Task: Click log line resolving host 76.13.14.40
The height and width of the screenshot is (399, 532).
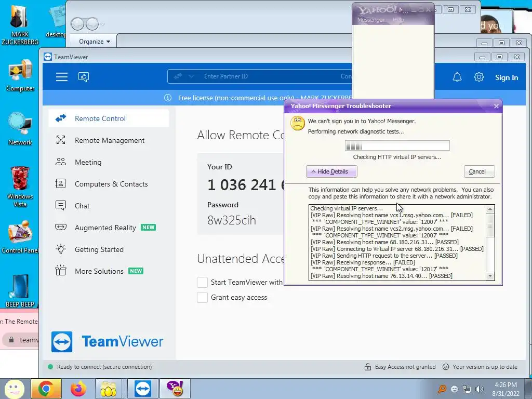Action: tap(381, 276)
